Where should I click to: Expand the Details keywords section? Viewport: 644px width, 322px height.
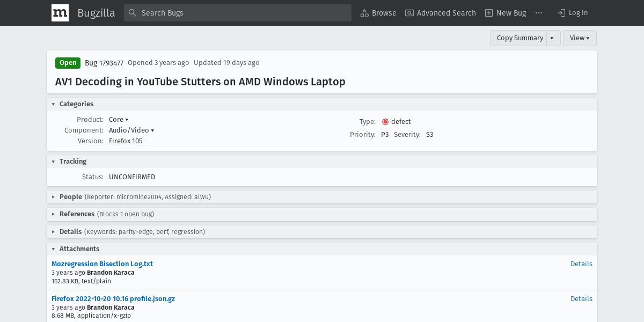pos(53,232)
